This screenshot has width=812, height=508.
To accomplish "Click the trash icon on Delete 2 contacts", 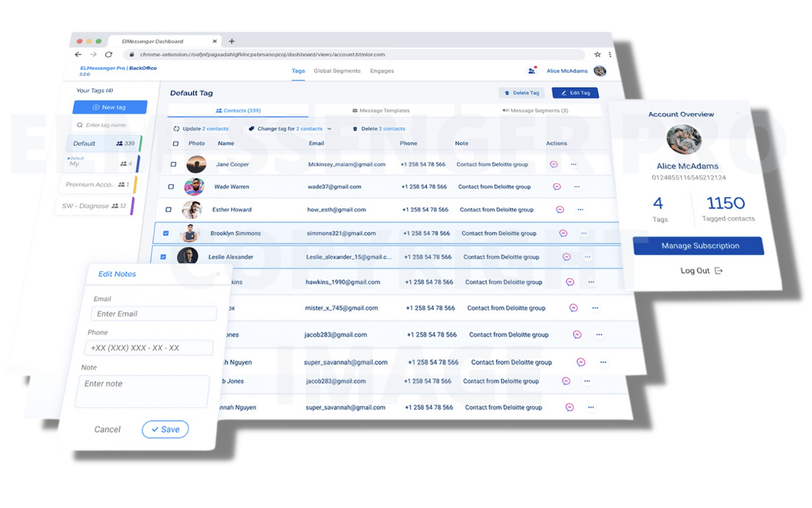I will coord(355,128).
